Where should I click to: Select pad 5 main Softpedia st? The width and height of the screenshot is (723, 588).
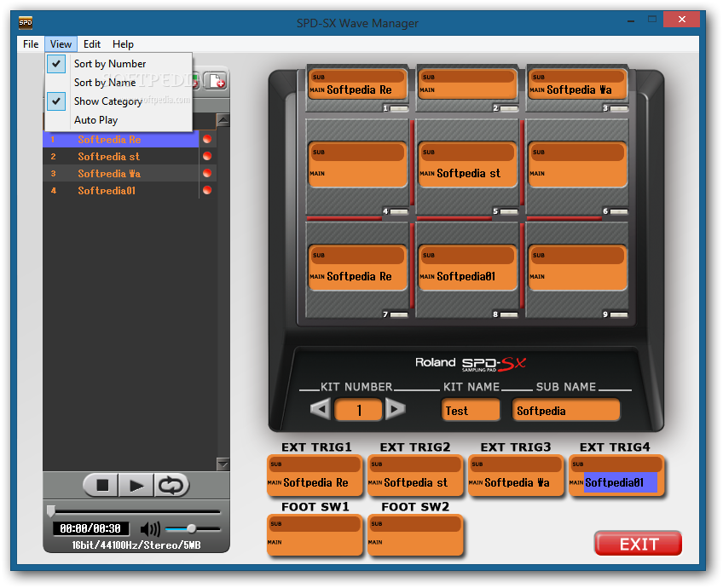click(x=467, y=174)
